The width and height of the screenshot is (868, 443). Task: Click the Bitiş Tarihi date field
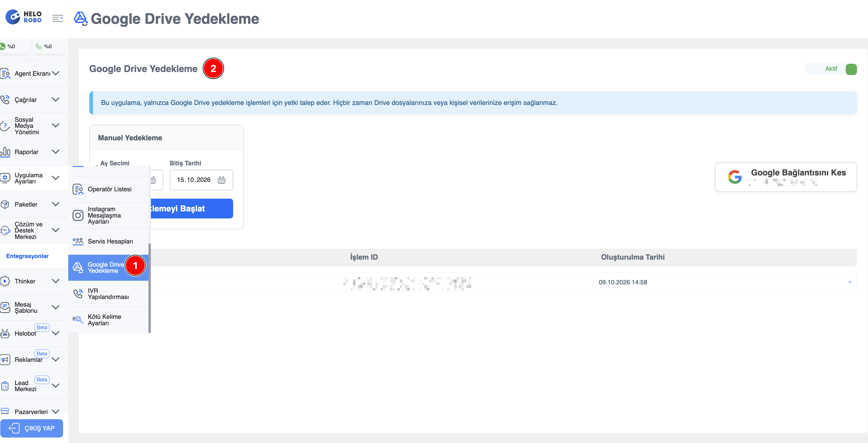(201, 180)
